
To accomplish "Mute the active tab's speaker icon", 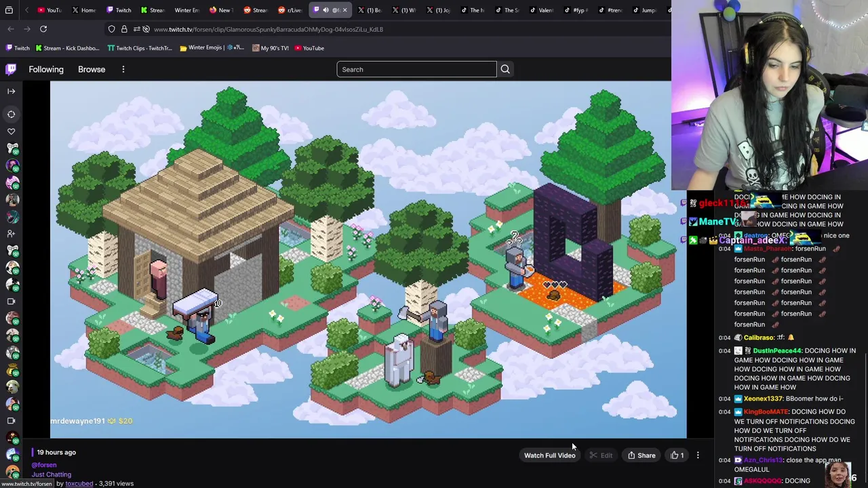I will click(325, 10).
